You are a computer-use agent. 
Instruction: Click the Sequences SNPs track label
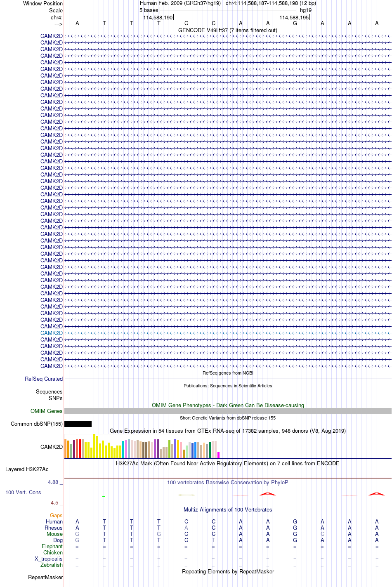49,395
